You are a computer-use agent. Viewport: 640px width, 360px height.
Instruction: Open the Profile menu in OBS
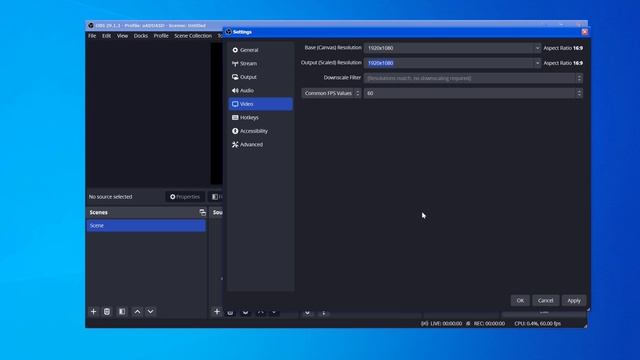(x=161, y=36)
